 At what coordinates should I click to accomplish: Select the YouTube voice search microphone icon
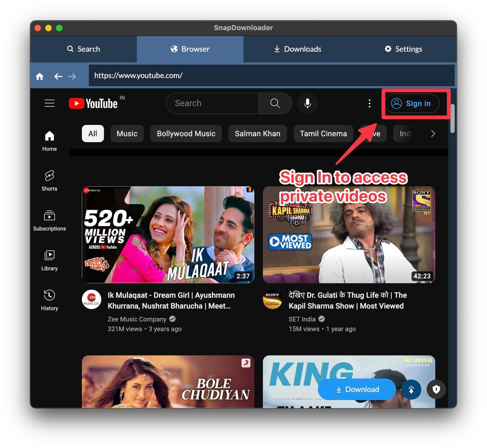[x=307, y=103]
